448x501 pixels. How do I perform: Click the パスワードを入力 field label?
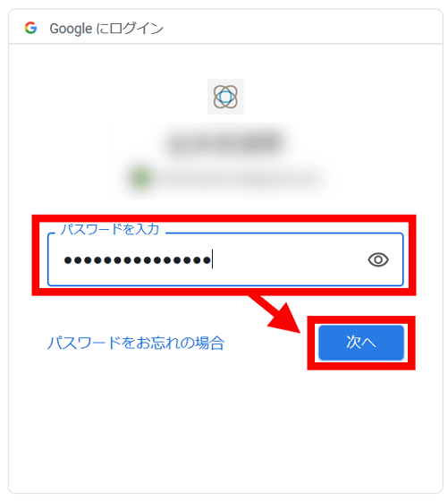tap(110, 229)
